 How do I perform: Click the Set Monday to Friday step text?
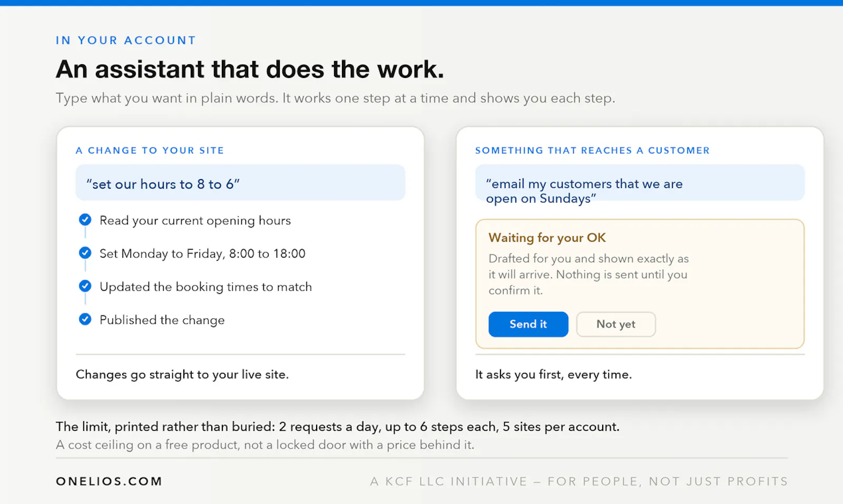click(x=202, y=254)
